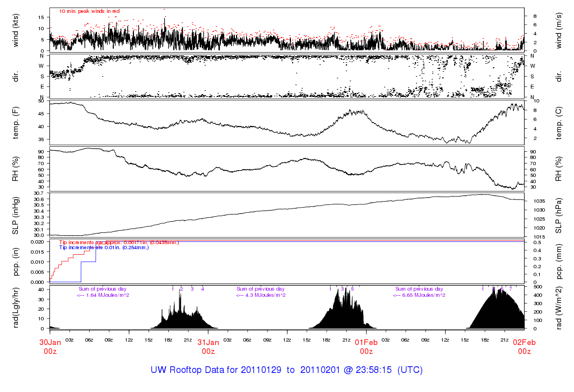This screenshot has height=392, width=574.
Task: Click the red '01Feb 00z' date marker
Action: (x=366, y=347)
